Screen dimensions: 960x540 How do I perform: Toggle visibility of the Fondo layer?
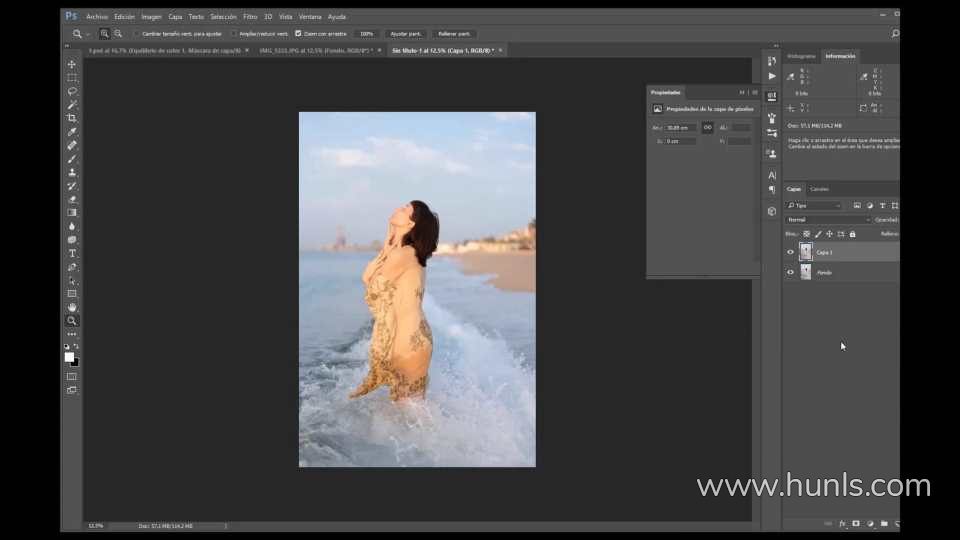pyautogui.click(x=790, y=272)
